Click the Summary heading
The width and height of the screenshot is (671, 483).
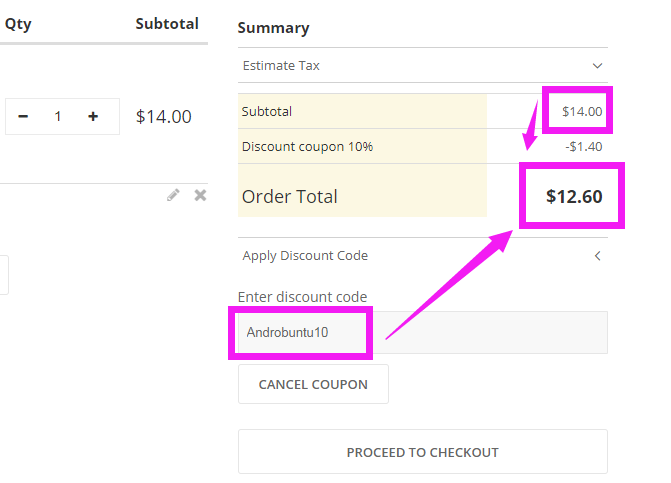[273, 28]
